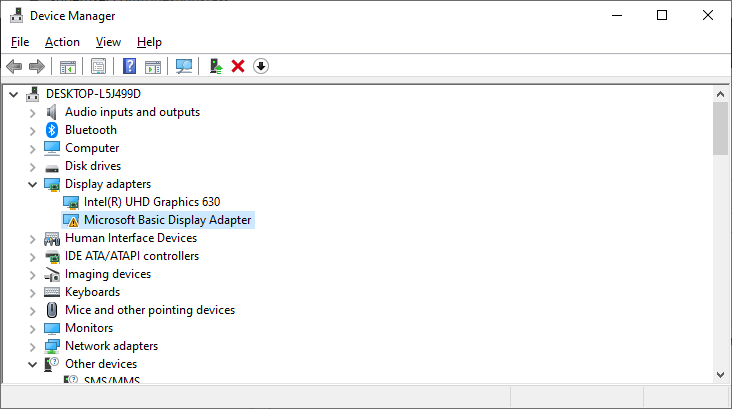Select Microsoft Basic Display Adapter
Image resolution: width=732 pixels, height=409 pixels.
click(x=167, y=220)
